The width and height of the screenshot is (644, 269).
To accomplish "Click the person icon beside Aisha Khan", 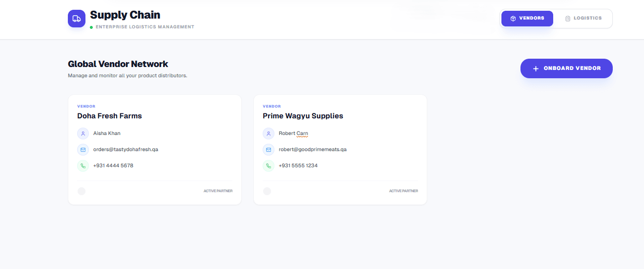I will (x=83, y=134).
